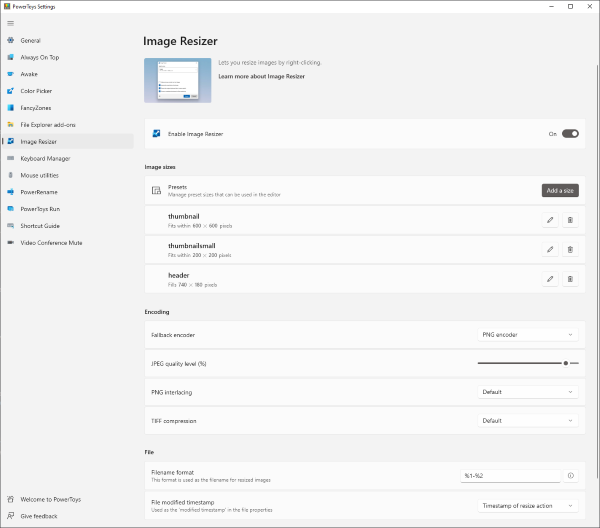Select the thumbnailsmall preset name
The image size is (600, 528).
click(192, 246)
